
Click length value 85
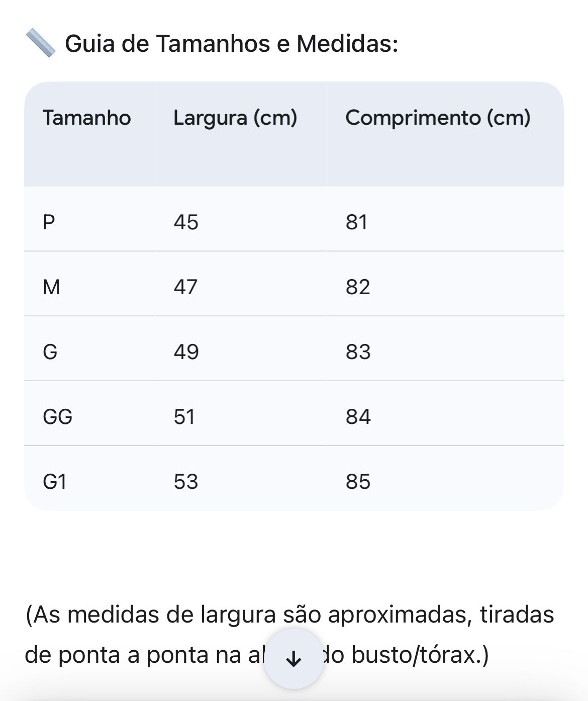point(358,481)
